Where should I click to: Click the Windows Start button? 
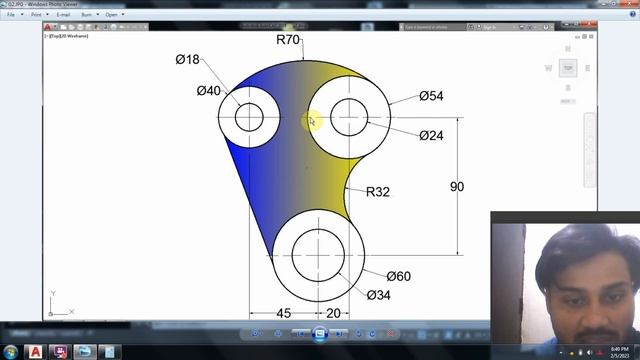coord(10,352)
